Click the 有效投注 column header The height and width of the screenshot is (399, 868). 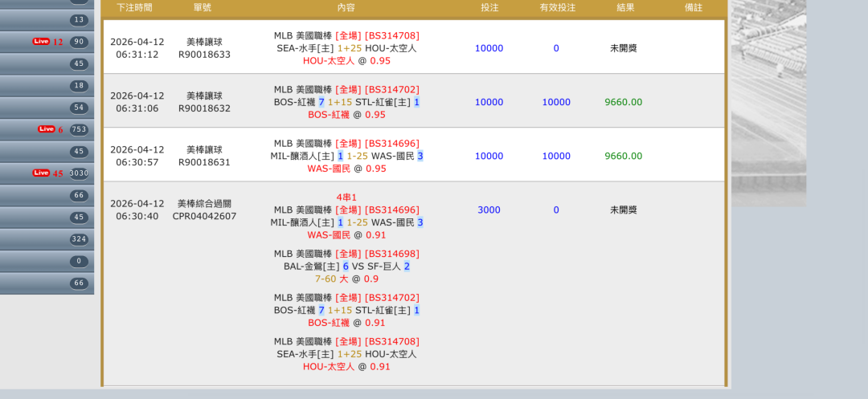557,7
